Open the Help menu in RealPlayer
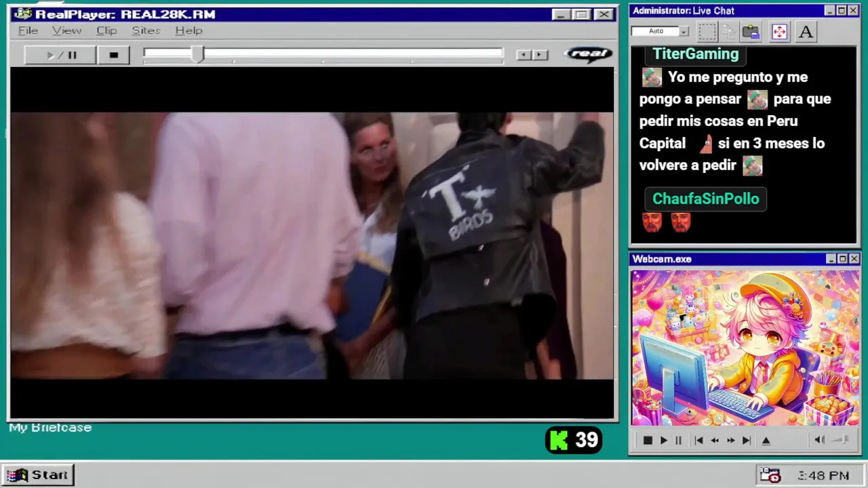The image size is (868, 488). click(x=189, y=30)
